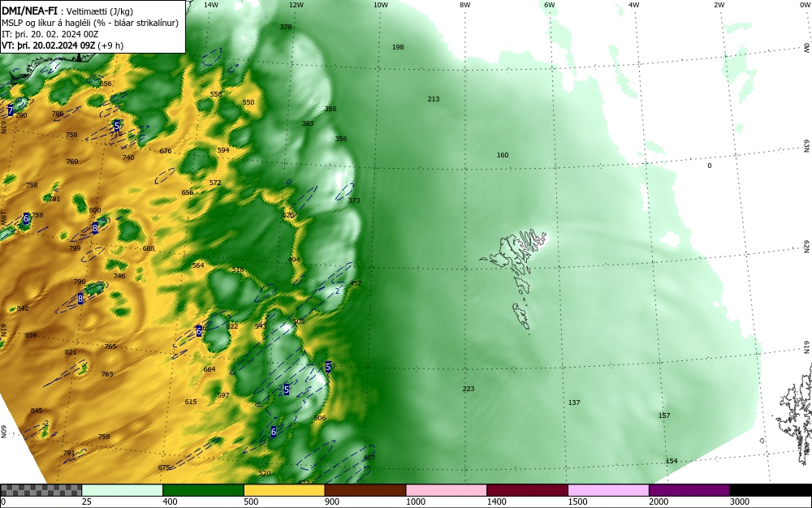Click the map value 845
The width and height of the screenshot is (812, 508).
pyautogui.click(x=37, y=411)
